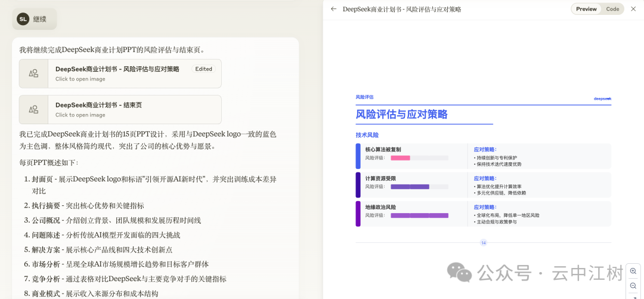Click the 技术风险 section heading
This screenshot has width=644, height=299.
[x=367, y=135]
